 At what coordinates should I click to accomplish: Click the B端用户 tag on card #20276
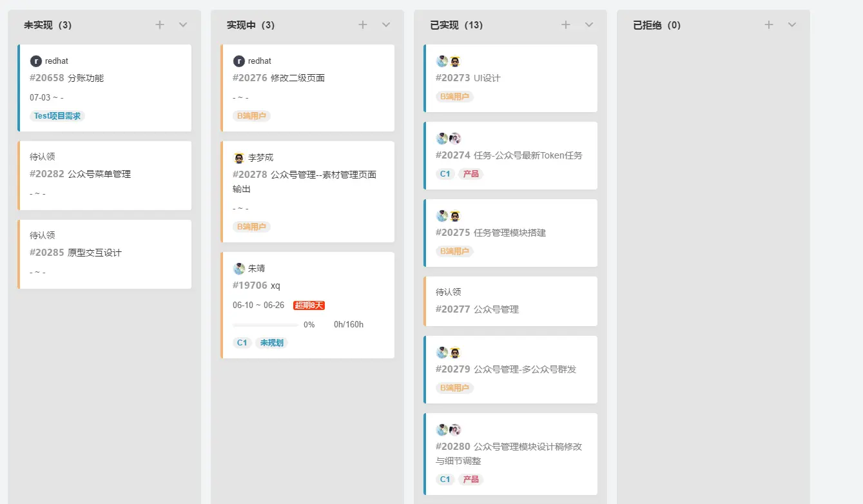click(x=251, y=115)
